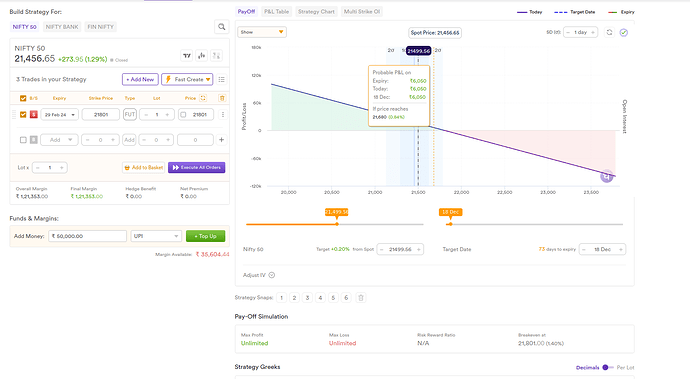The height and width of the screenshot is (379, 690).
Task: Click the price refresh icon in table header
Action: pos(203,98)
